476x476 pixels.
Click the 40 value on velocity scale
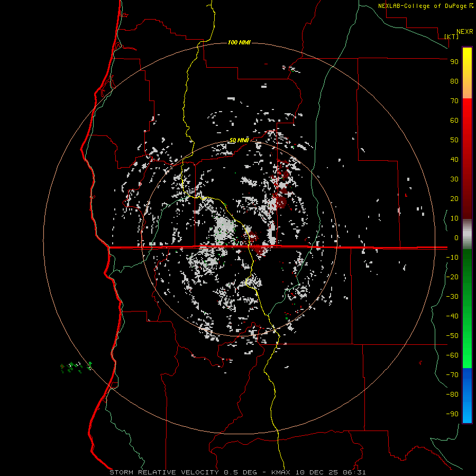pyautogui.click(x=454, y=160)
